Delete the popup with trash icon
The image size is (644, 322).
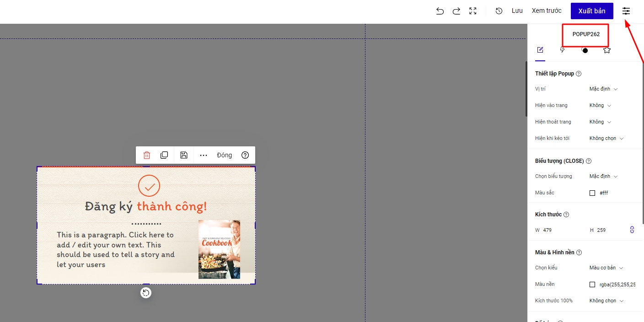(147, 155)
